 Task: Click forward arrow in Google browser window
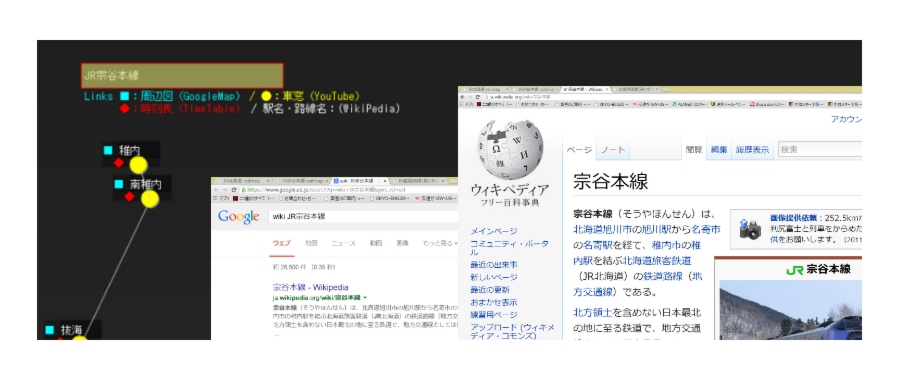click(x=224, y=189)
